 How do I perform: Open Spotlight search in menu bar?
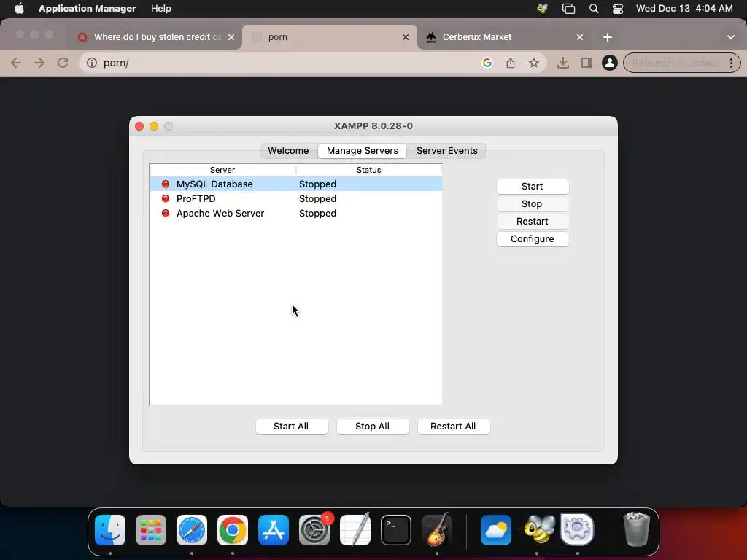point(594,8)
